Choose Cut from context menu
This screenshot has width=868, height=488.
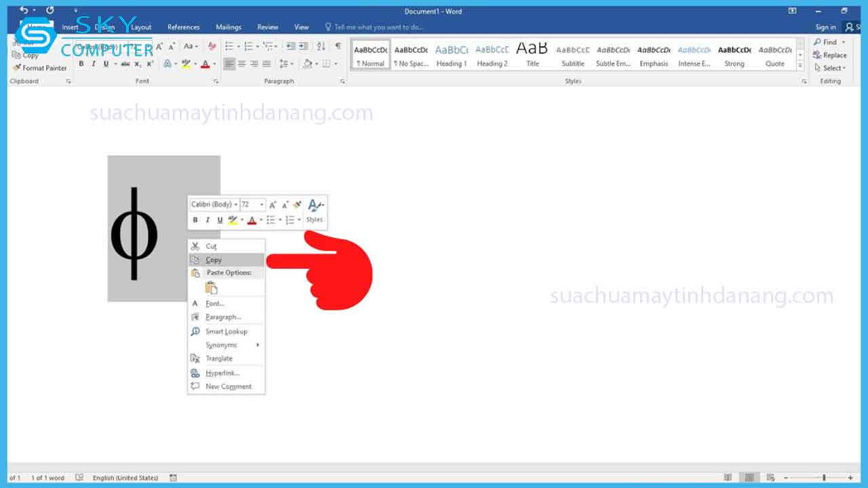tap(226, 246)
